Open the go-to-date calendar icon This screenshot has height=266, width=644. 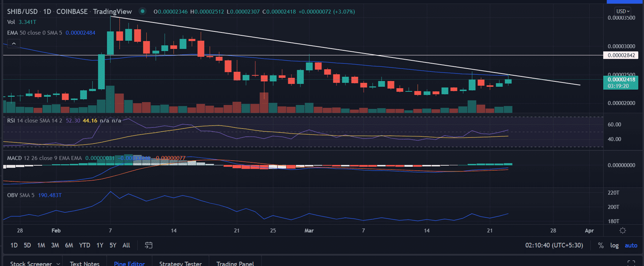tap(148, 245)
